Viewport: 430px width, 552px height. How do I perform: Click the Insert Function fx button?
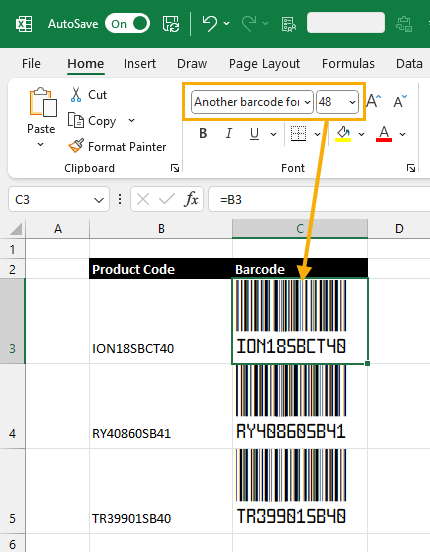(191, 200)
